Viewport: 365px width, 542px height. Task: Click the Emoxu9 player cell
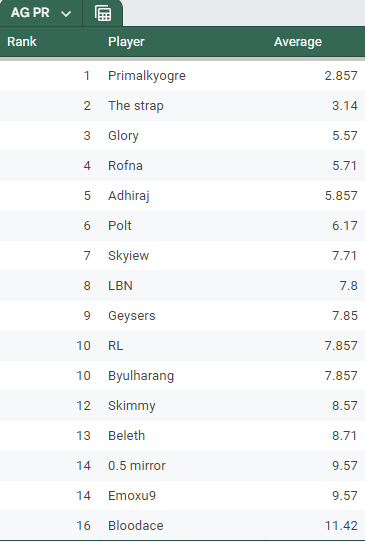[132, 496]
